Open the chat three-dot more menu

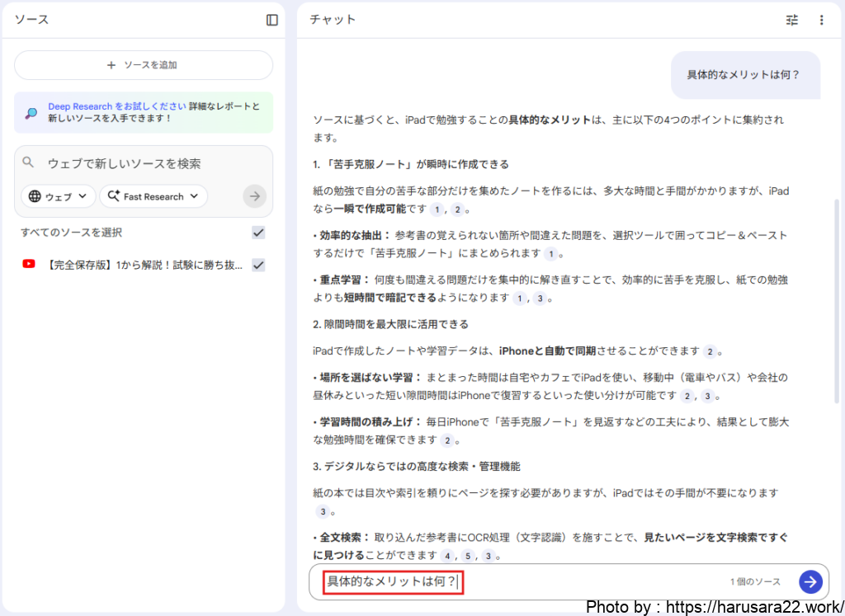[x=821, y=20]
